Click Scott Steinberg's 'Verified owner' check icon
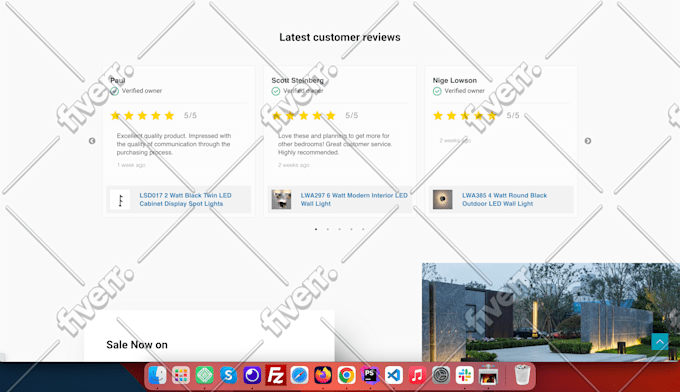680x392 pixels. coord(276,91)
